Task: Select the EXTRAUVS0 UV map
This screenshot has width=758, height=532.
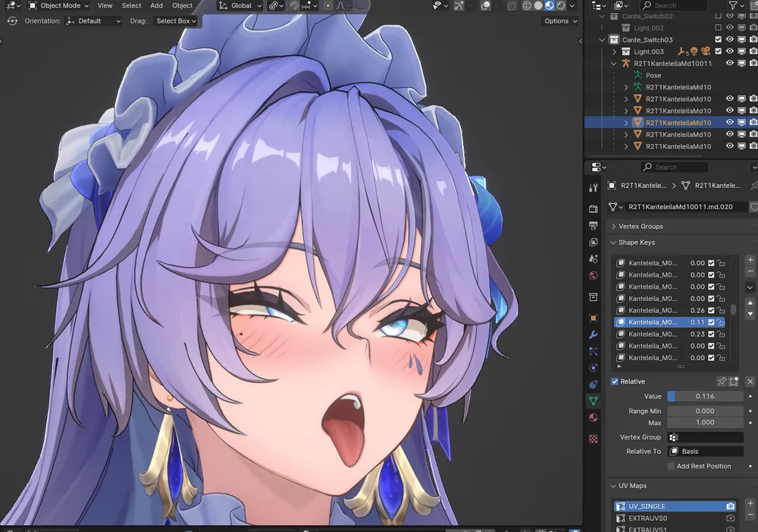Action: click(x=675, y=518)
